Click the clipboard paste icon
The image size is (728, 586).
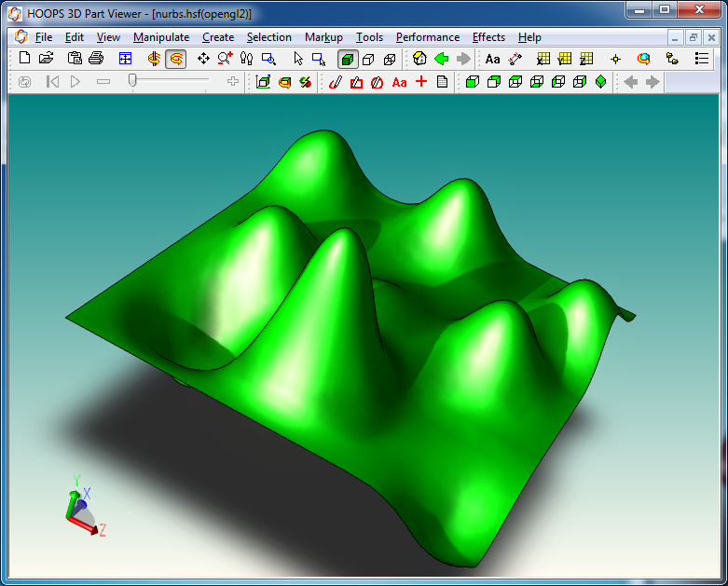(x=75, y=59)
